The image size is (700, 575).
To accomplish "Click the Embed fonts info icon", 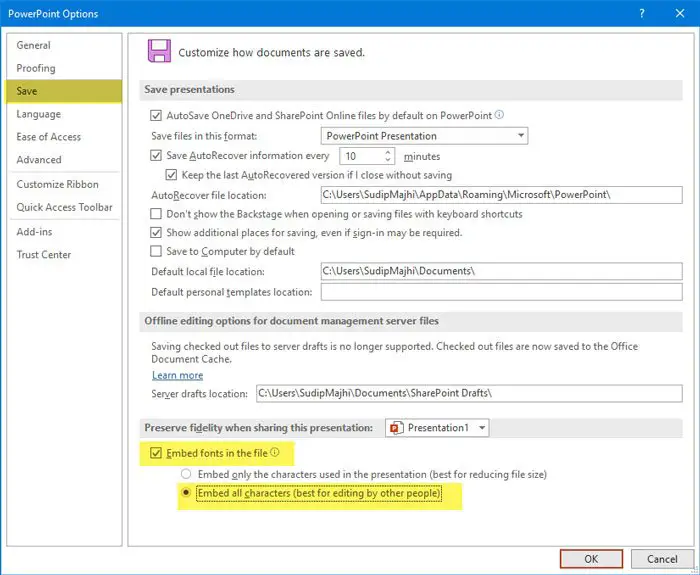I will point(275,452).
